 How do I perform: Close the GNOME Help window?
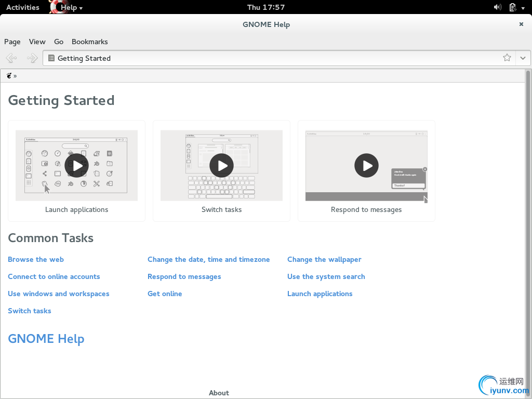point(521,24)
